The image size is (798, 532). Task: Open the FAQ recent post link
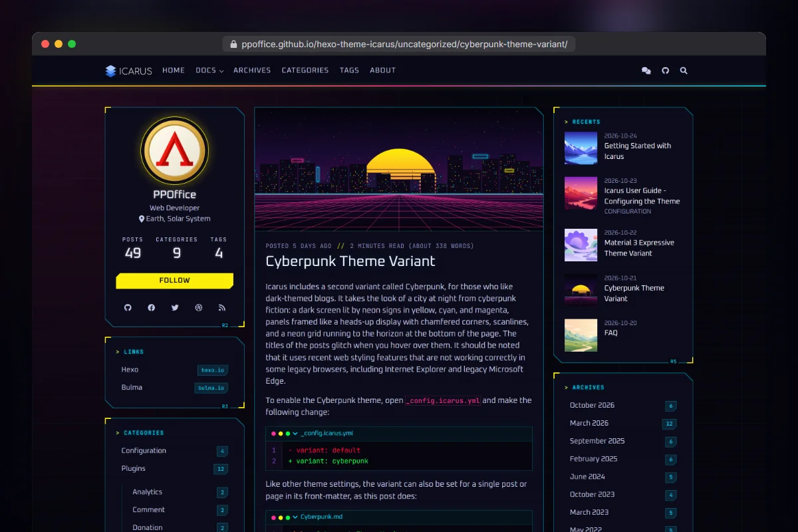610,333
